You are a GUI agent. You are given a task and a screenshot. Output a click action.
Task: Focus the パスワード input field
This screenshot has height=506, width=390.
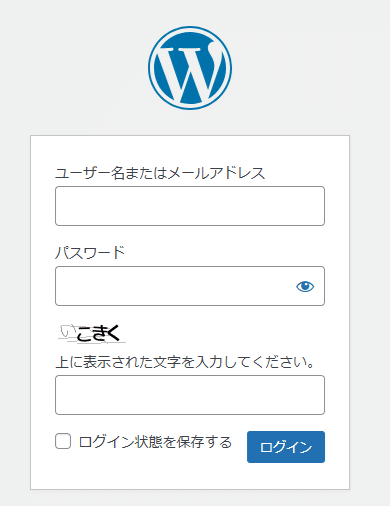[x=190, y=286]
